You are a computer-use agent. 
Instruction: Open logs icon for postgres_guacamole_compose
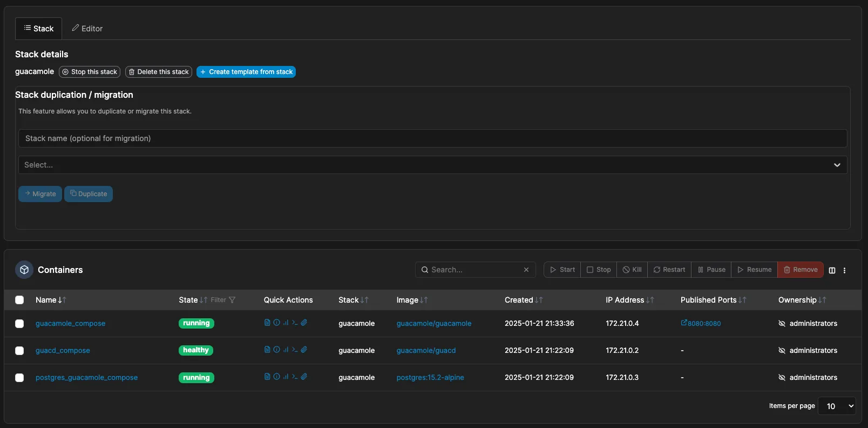pyautogui.click(x=267, y=377)
